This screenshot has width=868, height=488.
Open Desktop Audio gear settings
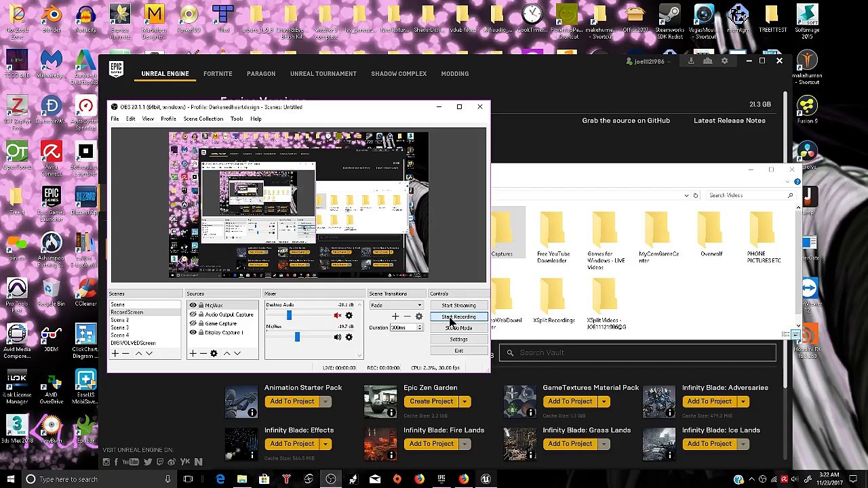[349, 316]
